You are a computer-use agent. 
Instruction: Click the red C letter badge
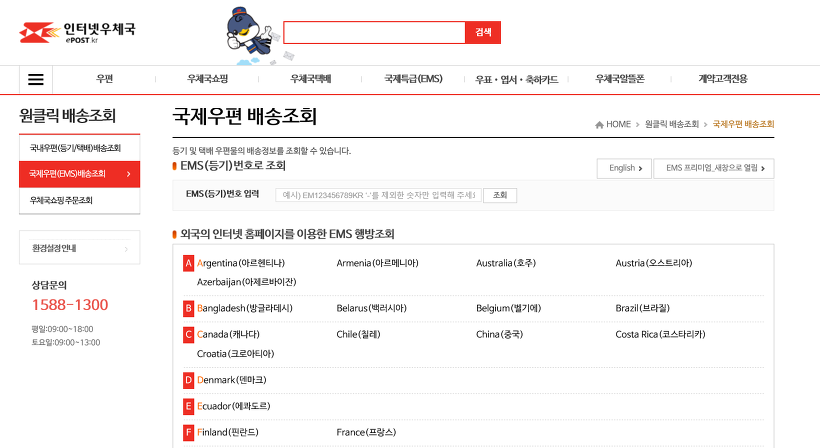pos(188,335)
